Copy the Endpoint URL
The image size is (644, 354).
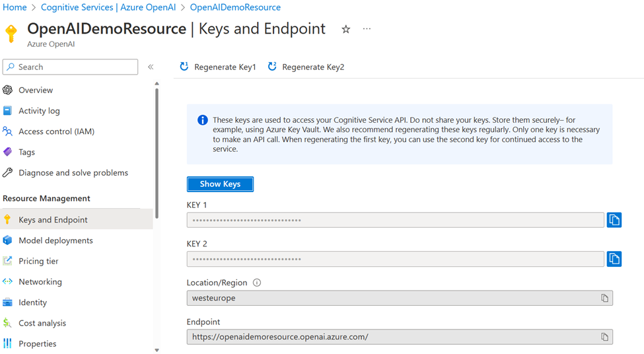pos(604,337)
